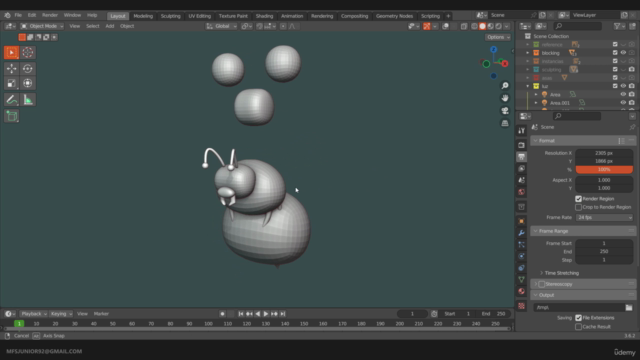Open the Render properties tab

click(x=521, y=145)
